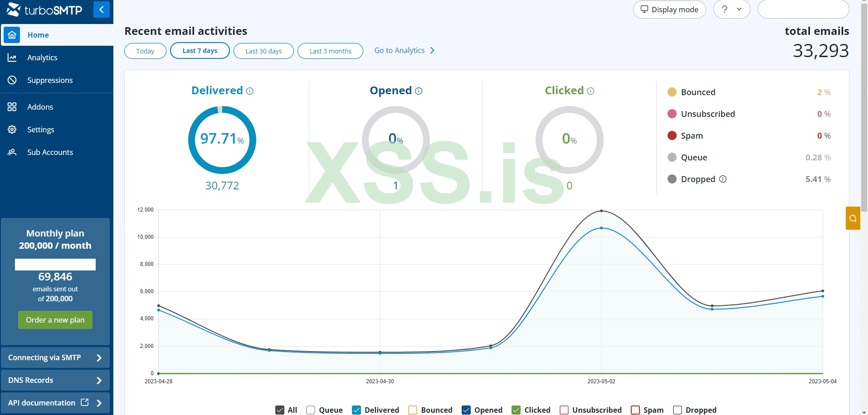
Task: Click the peak data point on 2023-05-02
Action: tap(601, 211)
